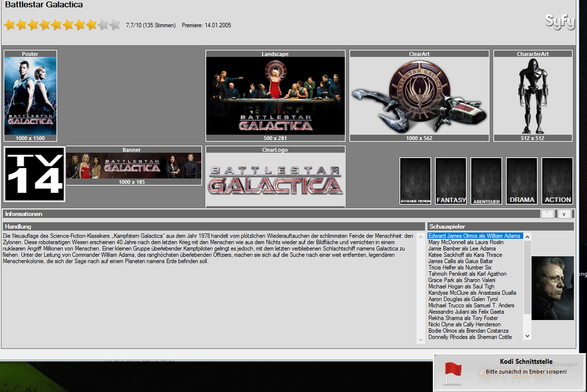Open the ClearArt artwork image
The width and height of the screenshot is (587, 392).
point(420,96)
